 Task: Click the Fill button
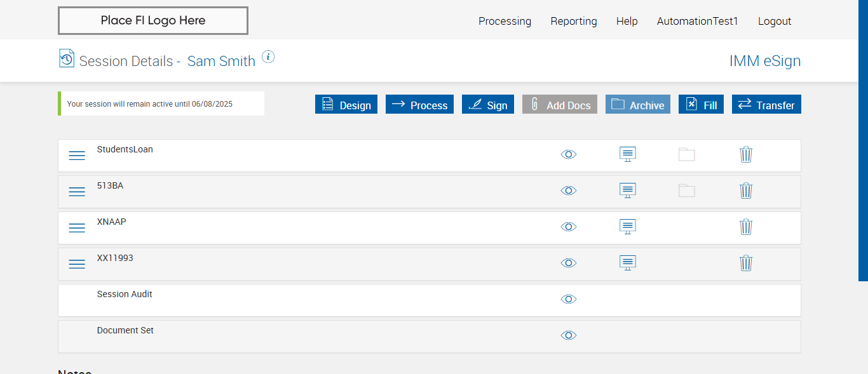click(x=701, y=105)
